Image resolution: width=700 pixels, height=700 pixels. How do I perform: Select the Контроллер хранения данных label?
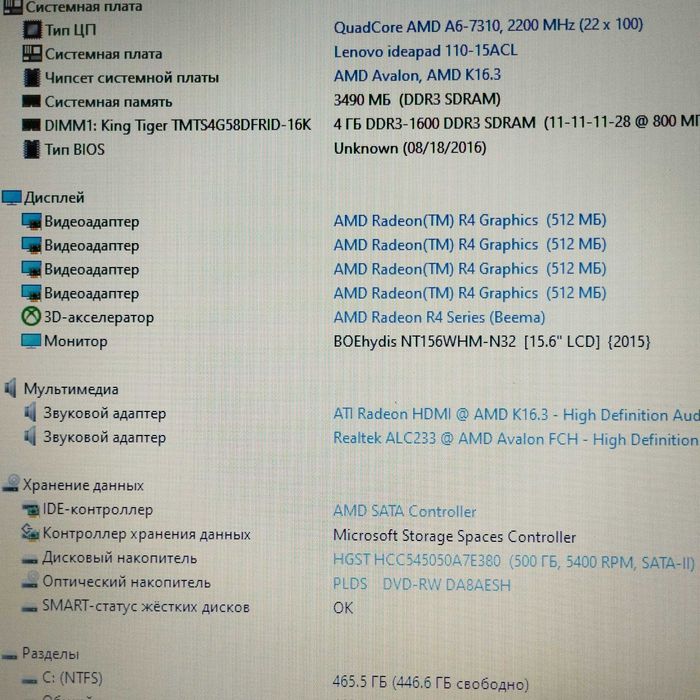click(x=146, y=534)
